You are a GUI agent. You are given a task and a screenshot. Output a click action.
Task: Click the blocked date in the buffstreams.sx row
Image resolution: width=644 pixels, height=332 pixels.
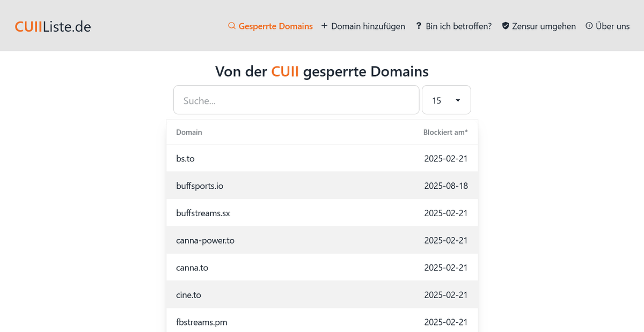pos(446,213)
